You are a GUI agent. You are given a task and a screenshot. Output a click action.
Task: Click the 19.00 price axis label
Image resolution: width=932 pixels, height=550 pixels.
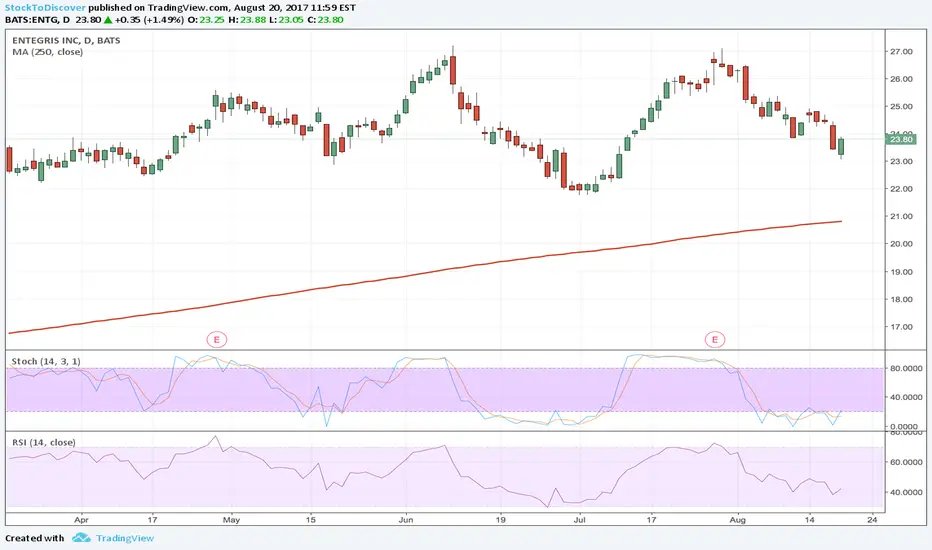tap(901, 272)
